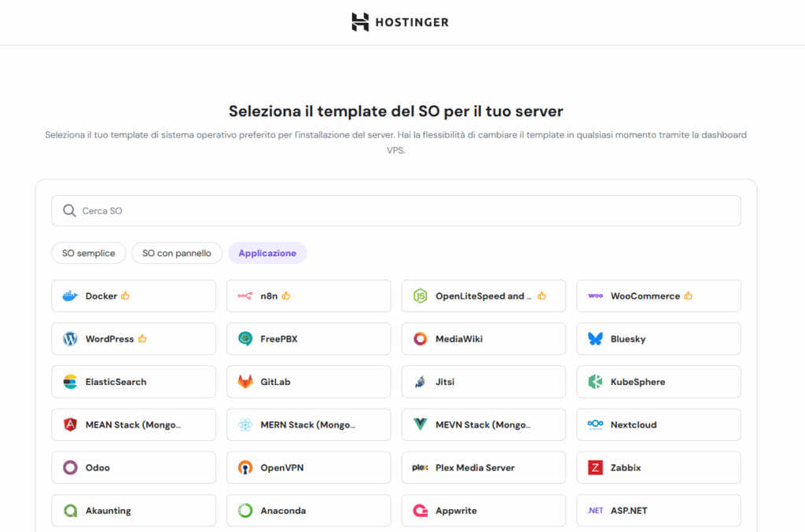Image resolution: width=805 pixels, height=532 pixels.
Task: Click thumbs-up icon next to WordPress
Action: click(143, 339)
